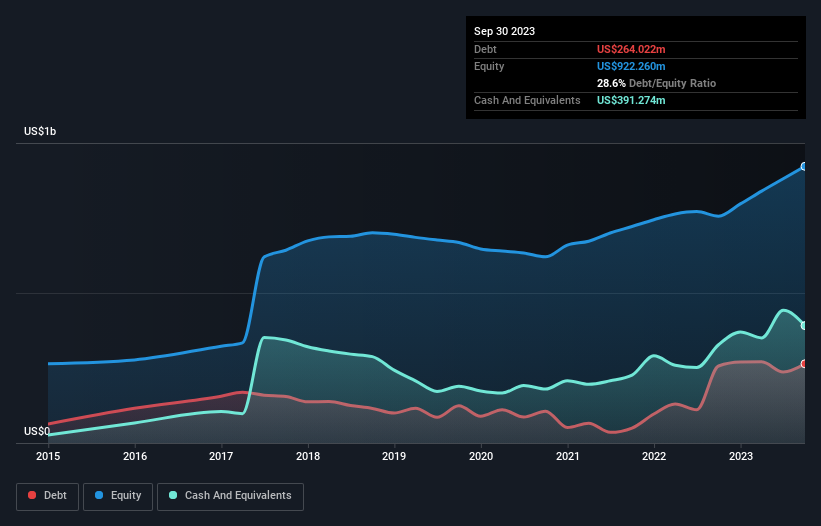Click the 2018 x-axis label
This screenshot has height=526, width=821.
click(308, 456)
